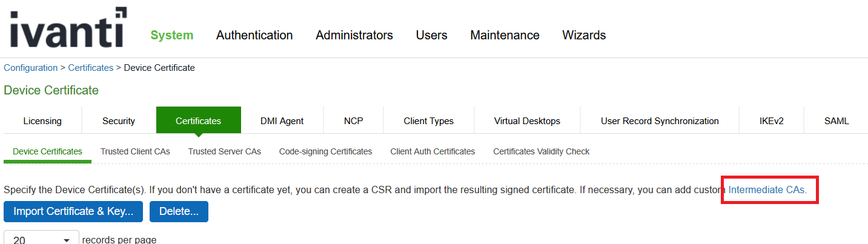Open the Maintenance menu

(x=505, y=35)
